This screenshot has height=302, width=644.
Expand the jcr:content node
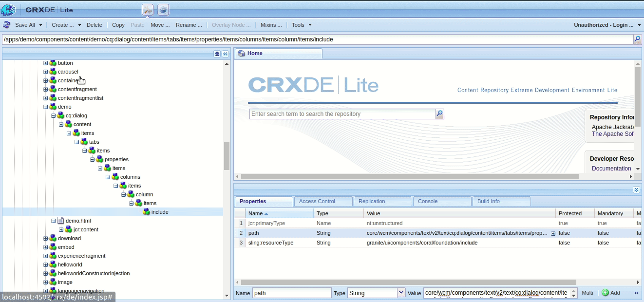point(61,229)
